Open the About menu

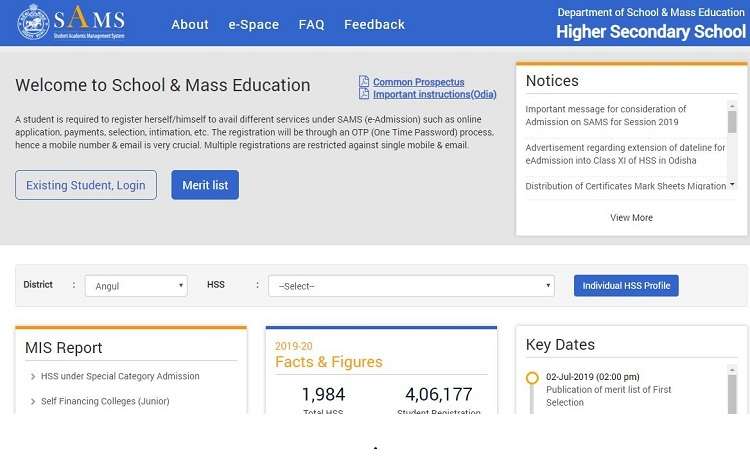tap(190, 24)
